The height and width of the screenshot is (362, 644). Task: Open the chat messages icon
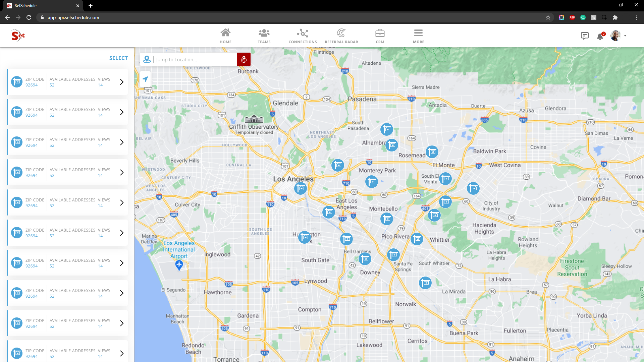[585, 36]
